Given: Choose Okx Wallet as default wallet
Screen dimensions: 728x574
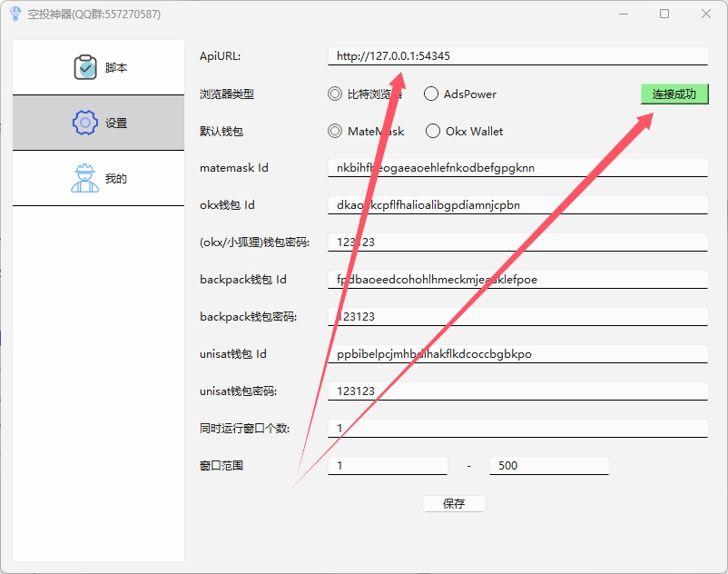Looking at the screenshot, I should (433, 131).
